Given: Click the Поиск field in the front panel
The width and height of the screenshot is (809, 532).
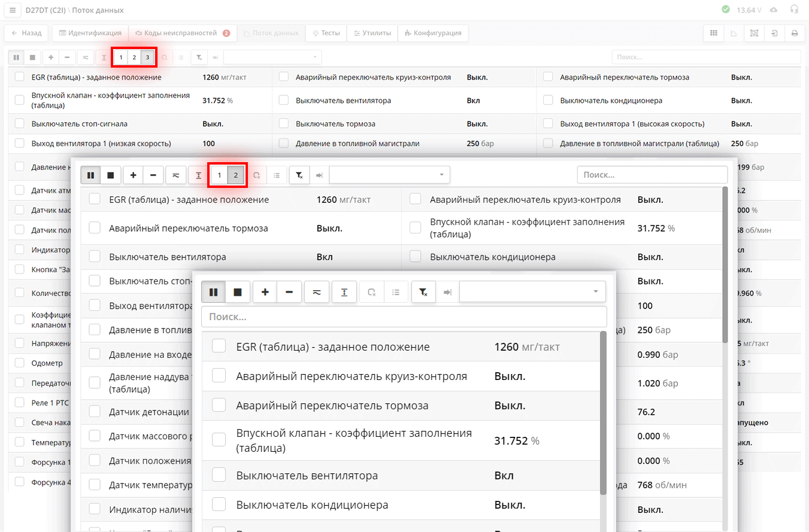Looking at the screenshot, I should (x=404, y=317).
